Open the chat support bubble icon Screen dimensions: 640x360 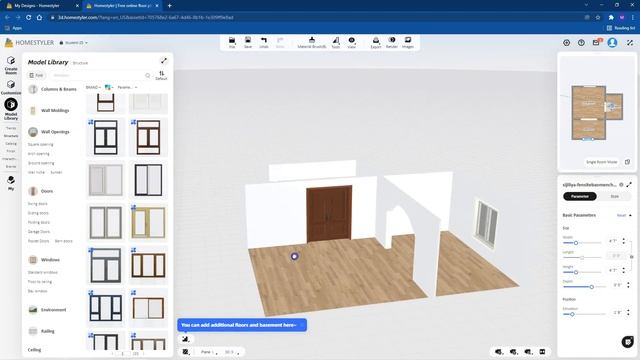628,341
